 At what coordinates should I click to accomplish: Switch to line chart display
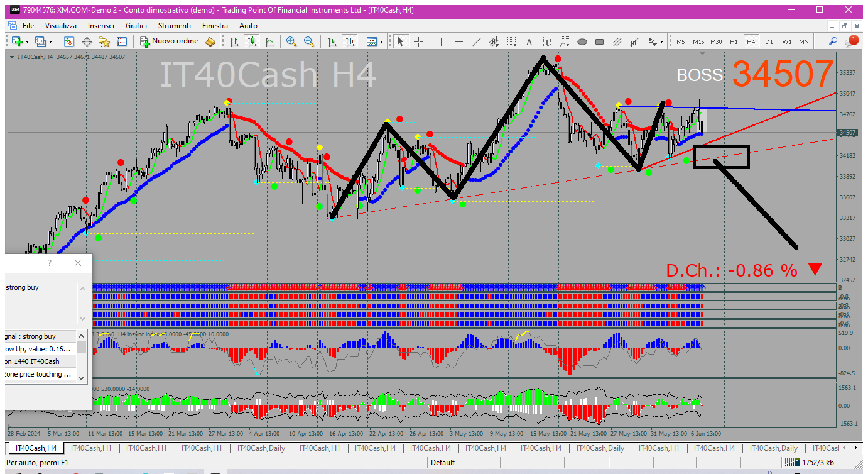(x=269, y=41)
